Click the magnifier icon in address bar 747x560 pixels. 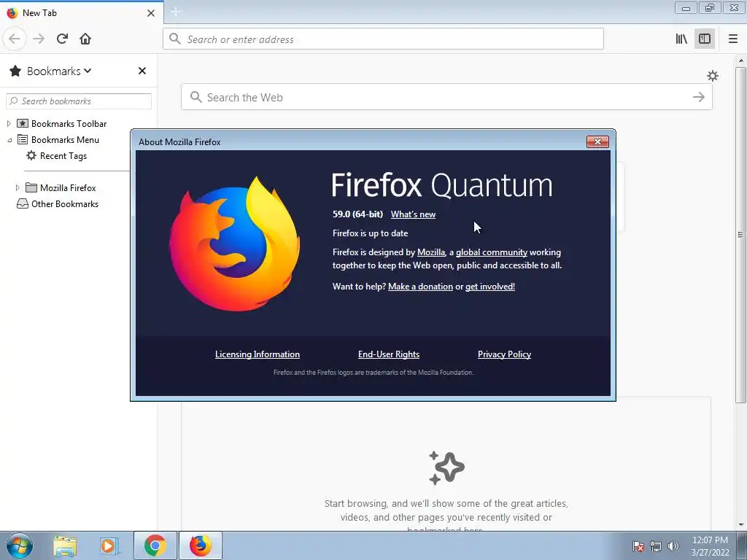175,39
